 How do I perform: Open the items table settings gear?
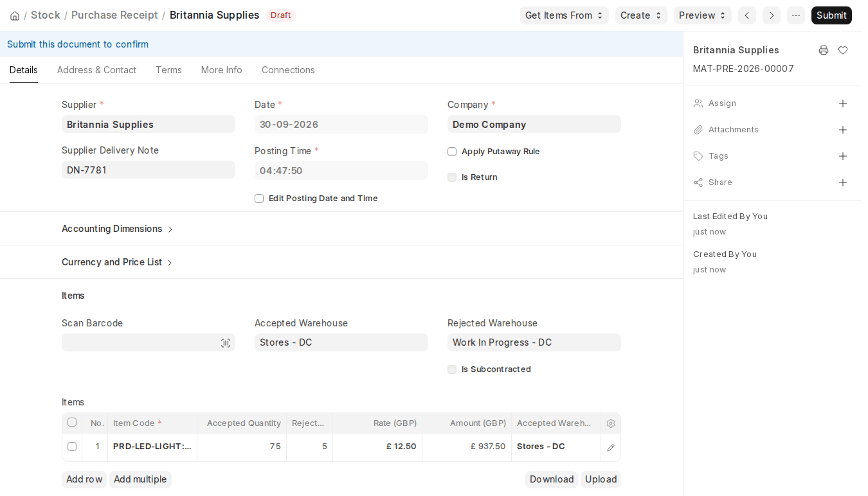611,423
